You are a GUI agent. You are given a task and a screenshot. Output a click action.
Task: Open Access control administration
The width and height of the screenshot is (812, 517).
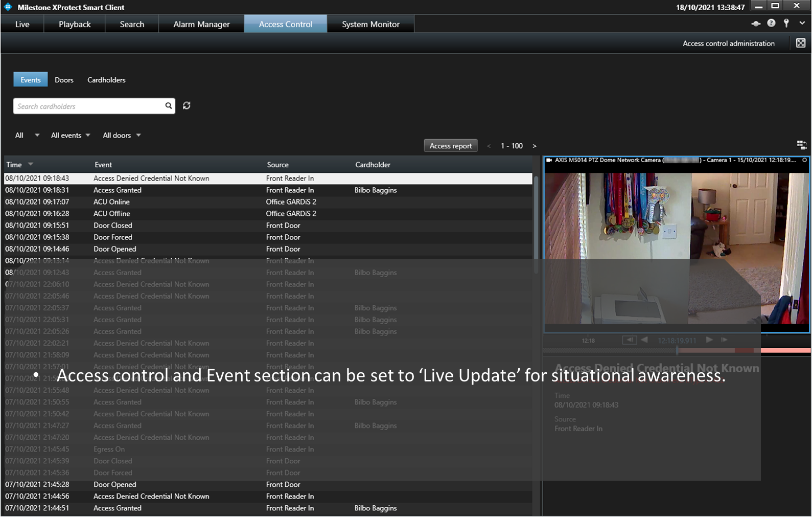(728, 43)
